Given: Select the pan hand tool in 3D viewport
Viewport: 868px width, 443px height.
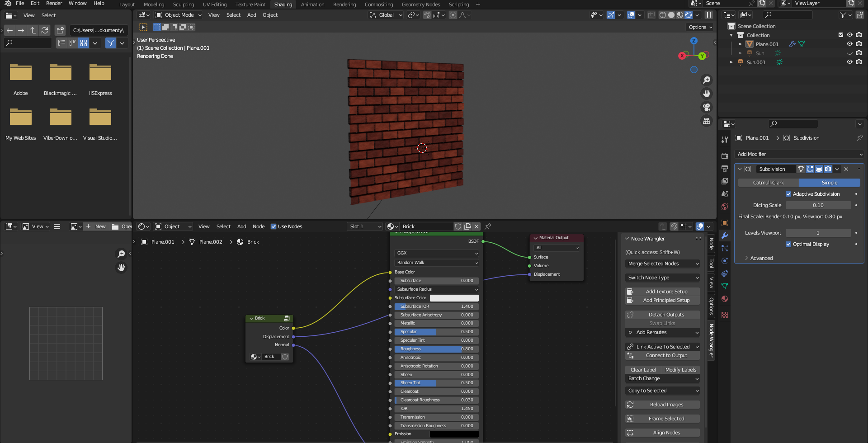Looking at the screenshot, I should click(x=706, y=94).
